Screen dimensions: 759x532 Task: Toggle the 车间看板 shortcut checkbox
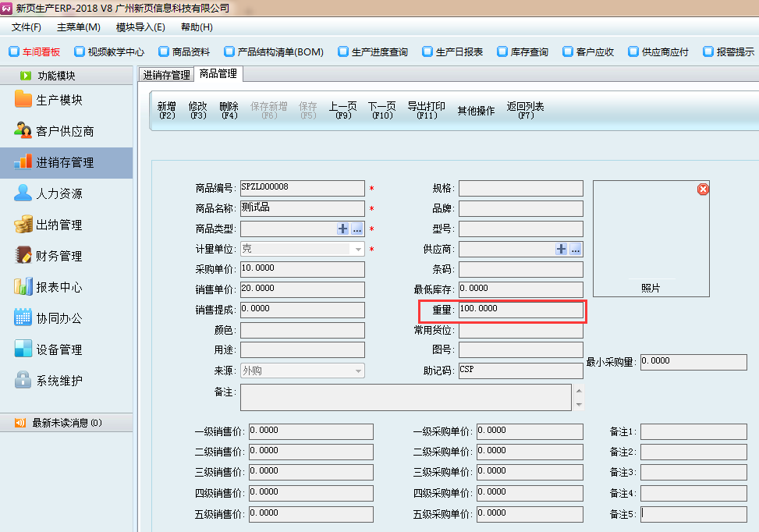13,52
